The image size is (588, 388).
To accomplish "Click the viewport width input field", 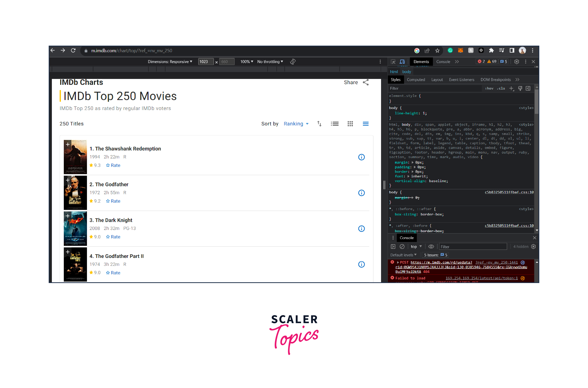I will point(206,62).
